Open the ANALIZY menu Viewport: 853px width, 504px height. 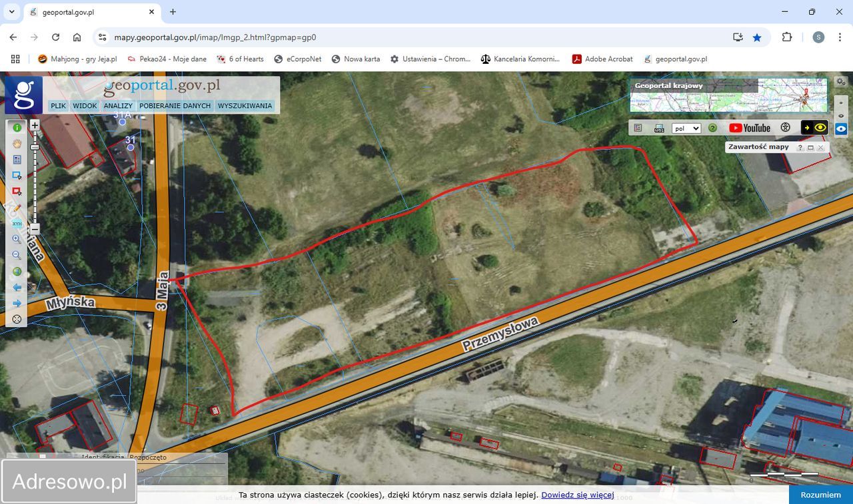pyautogui.click(x=118, y=106)
